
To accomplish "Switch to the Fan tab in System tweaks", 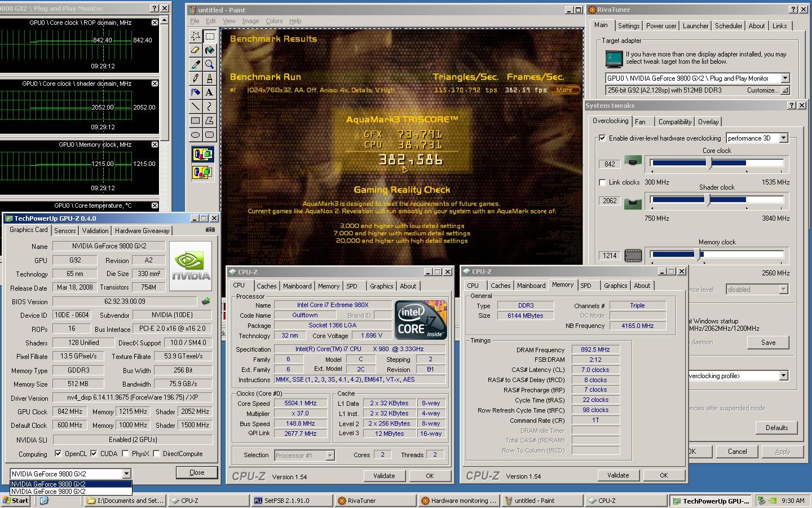I will click(x=640, y=121).
